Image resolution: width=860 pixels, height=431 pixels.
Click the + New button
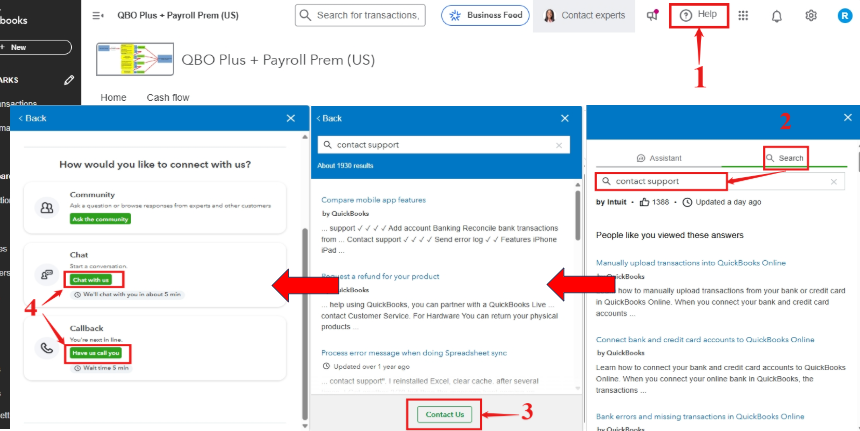point(34,47)
